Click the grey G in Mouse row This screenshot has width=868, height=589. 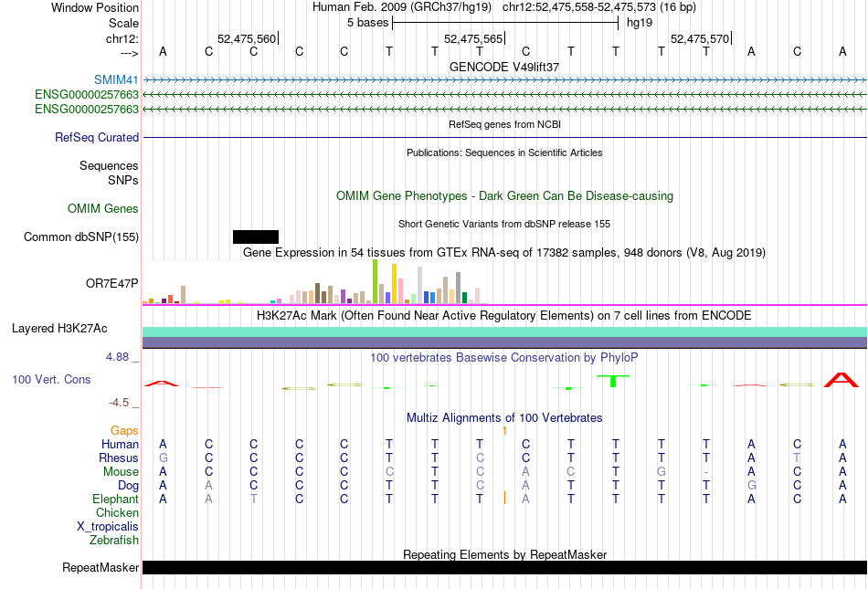pos(661,472)
